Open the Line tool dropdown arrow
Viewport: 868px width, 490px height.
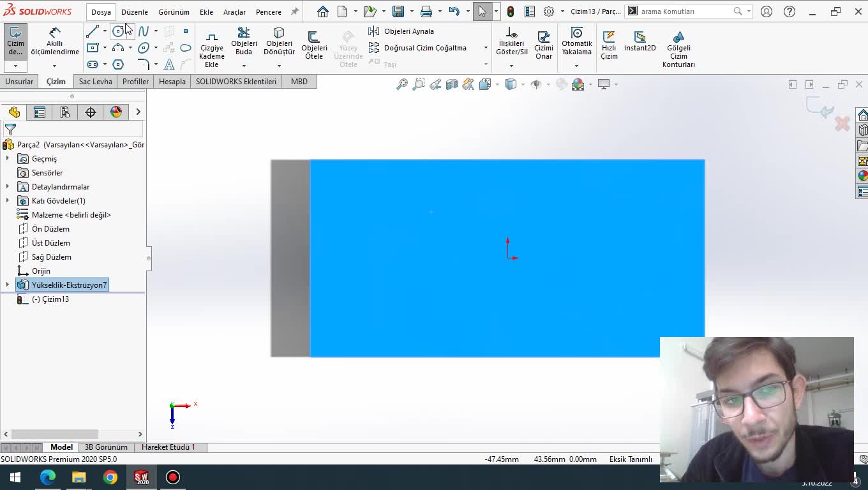click(x=105, y=31)
